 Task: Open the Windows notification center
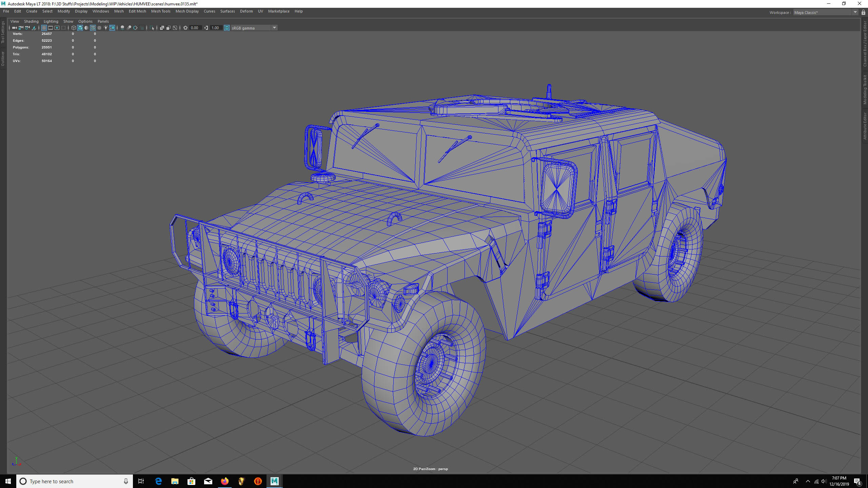coord(857,481)
